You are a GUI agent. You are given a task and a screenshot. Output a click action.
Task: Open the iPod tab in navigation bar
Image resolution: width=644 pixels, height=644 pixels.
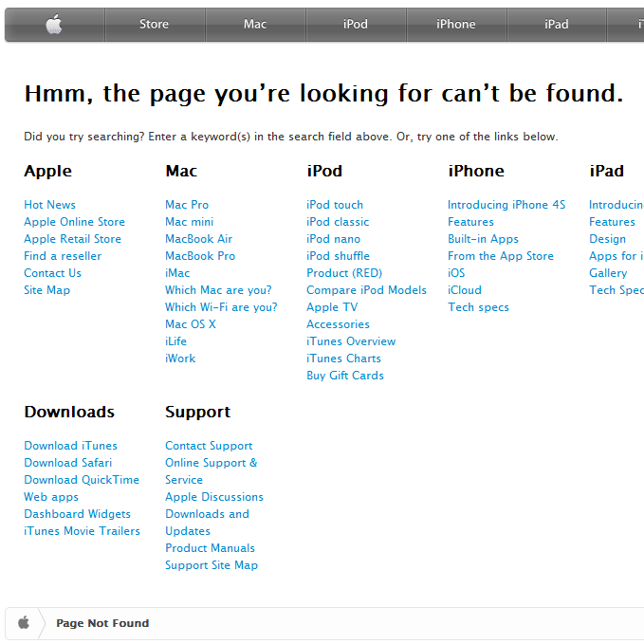click(x=356, y=25)
